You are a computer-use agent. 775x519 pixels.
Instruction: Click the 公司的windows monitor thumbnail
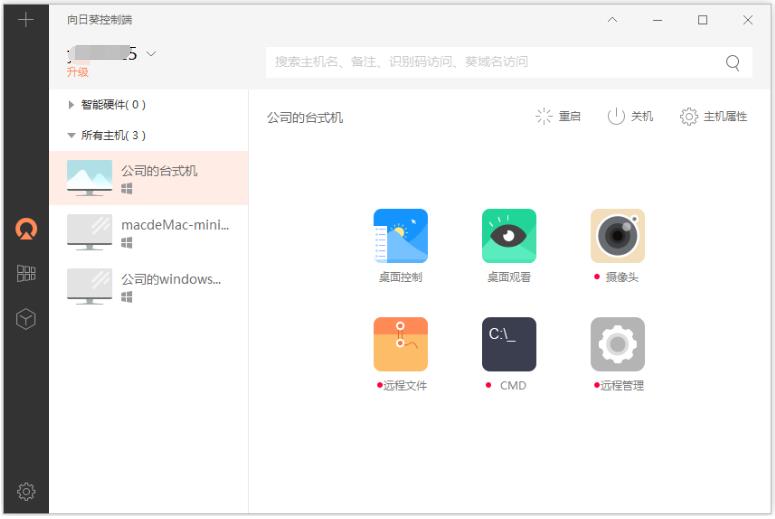(89, 286)
